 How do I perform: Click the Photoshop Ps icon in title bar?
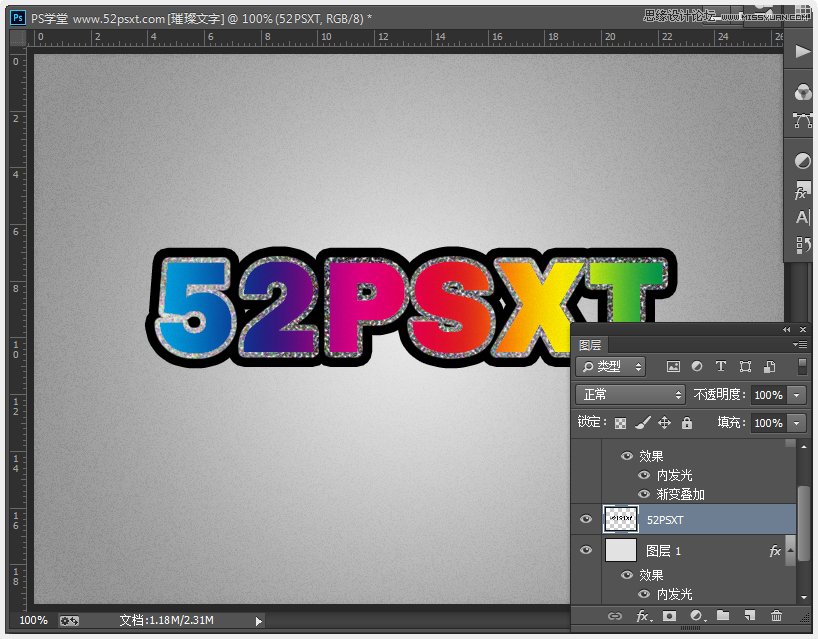(x=18, y=18)
